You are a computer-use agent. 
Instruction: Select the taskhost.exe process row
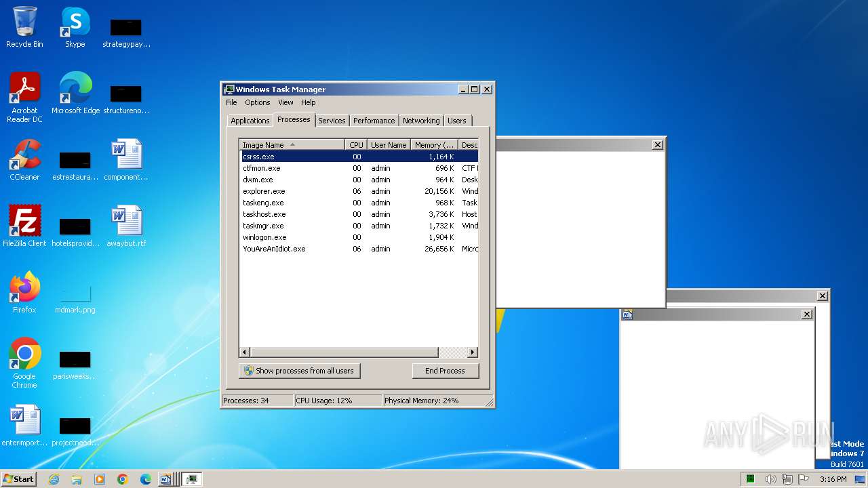(x=359, y=214)
